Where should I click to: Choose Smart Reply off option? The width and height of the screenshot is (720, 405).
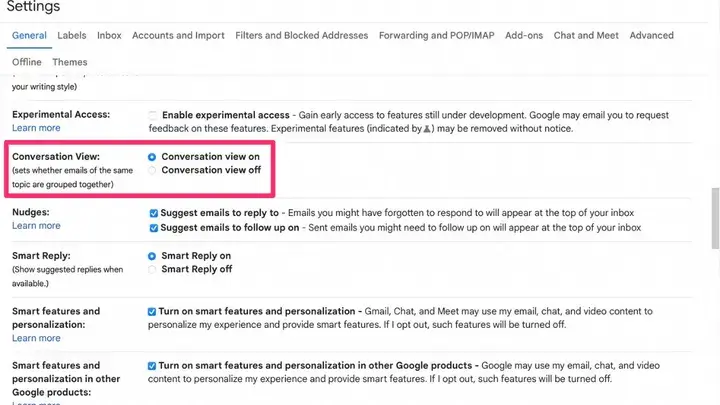[152, 270]
